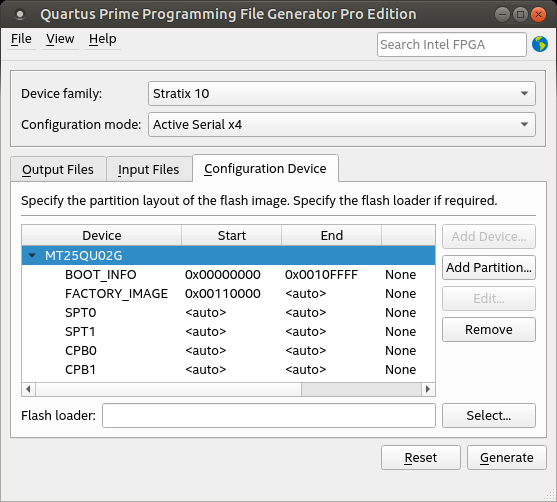
Task: Click the window menu icon in title bar
Action: (x=20, y=14)
